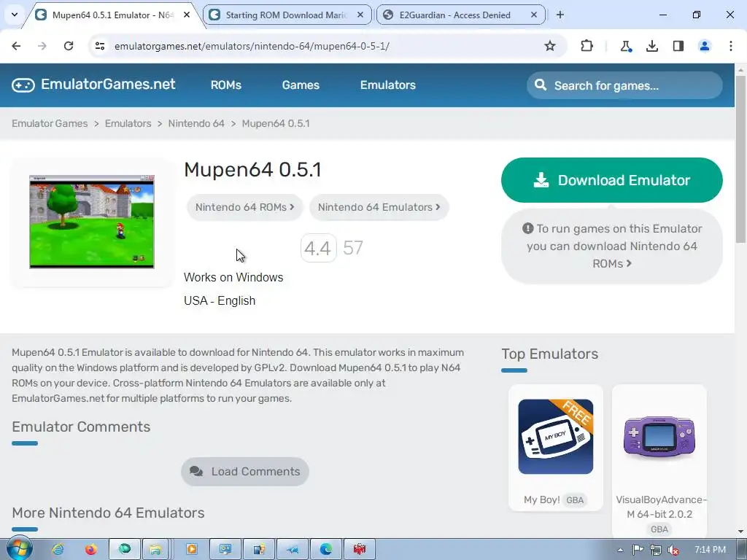Launch Firefox from the taskbar

91,550
